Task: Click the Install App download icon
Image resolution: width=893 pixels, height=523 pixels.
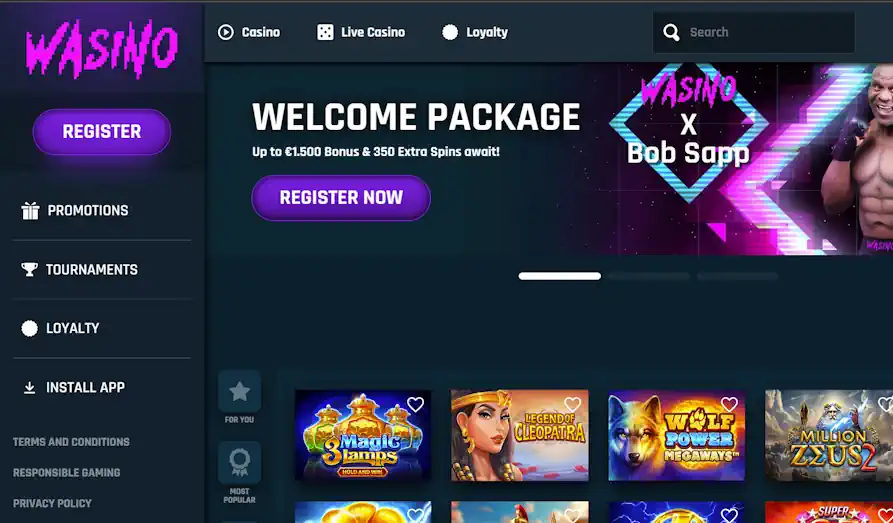Action: pyautogui.click(x=29, y=388)
